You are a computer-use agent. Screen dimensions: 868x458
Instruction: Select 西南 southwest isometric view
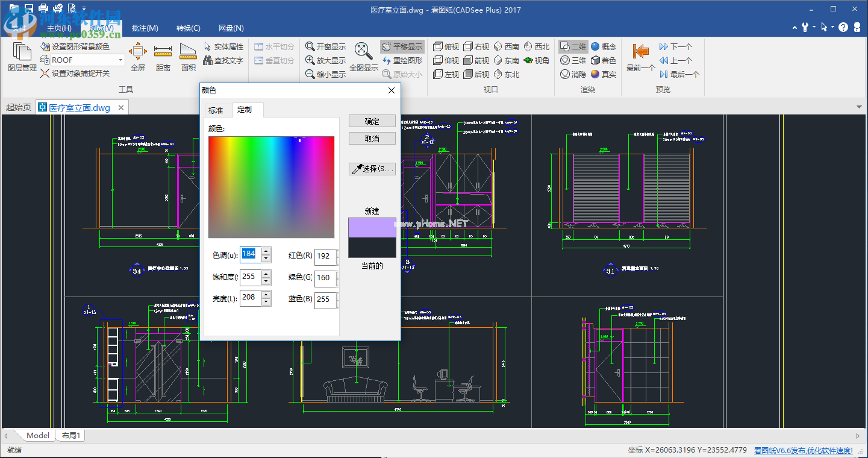pyautogui.click(x=506, y=46)
